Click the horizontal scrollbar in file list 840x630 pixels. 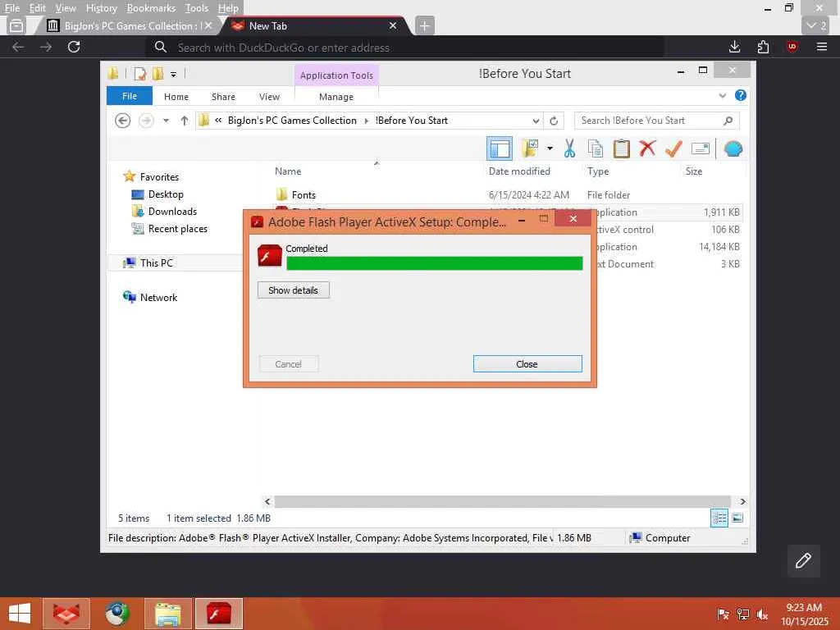click(504, 501)
